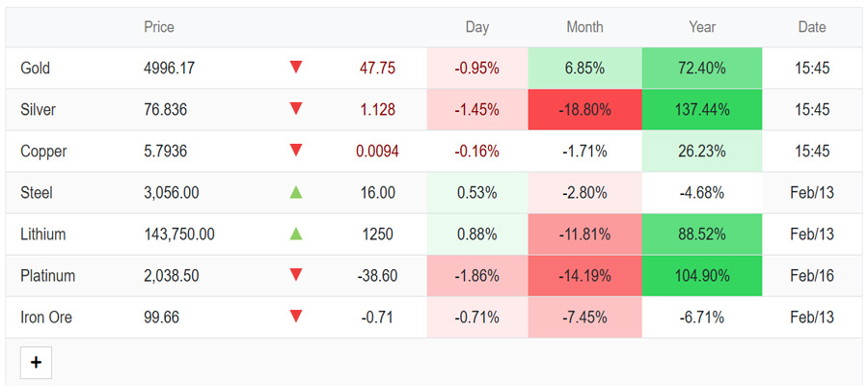Click Gold's 72.40% yearly change cell

[702, 69]
